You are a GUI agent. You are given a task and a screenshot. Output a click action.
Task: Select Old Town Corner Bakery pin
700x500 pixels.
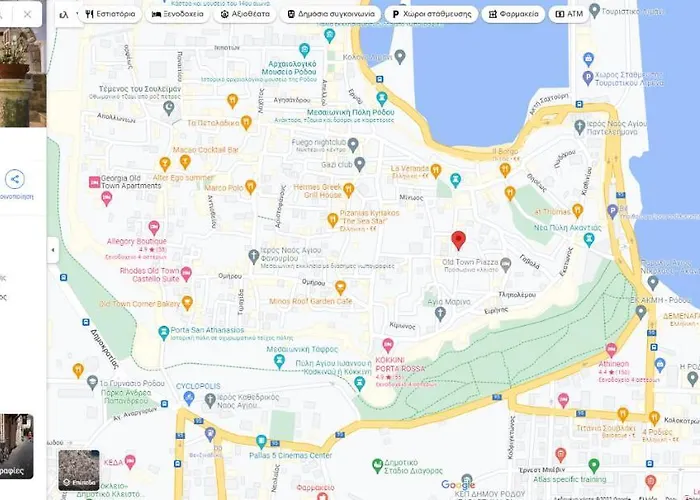(188, 302)
